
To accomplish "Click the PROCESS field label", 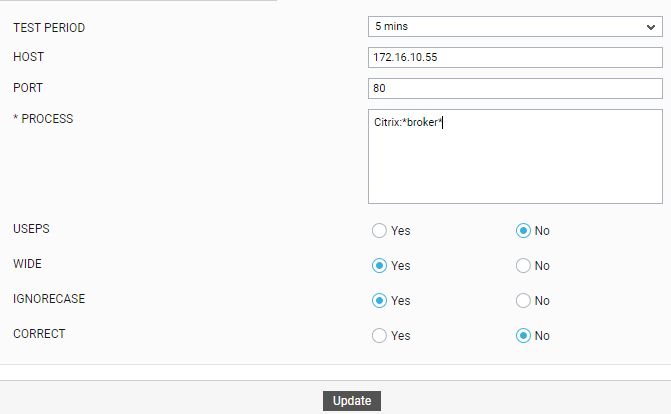I will click(x=43, y=119).
